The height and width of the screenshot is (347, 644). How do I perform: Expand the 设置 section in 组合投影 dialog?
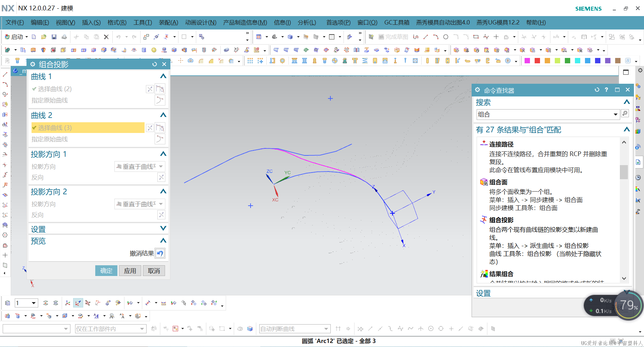[x=163, y=229]
